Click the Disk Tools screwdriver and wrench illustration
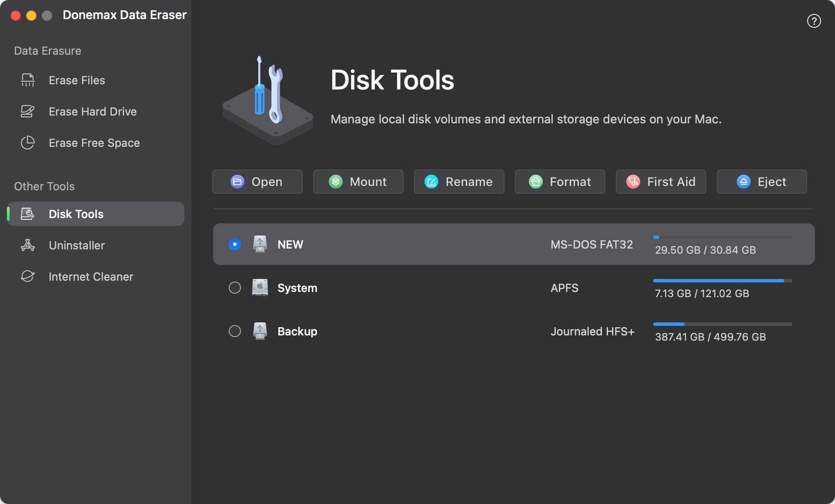Screen dimensions: 835x504 point(267,100)
